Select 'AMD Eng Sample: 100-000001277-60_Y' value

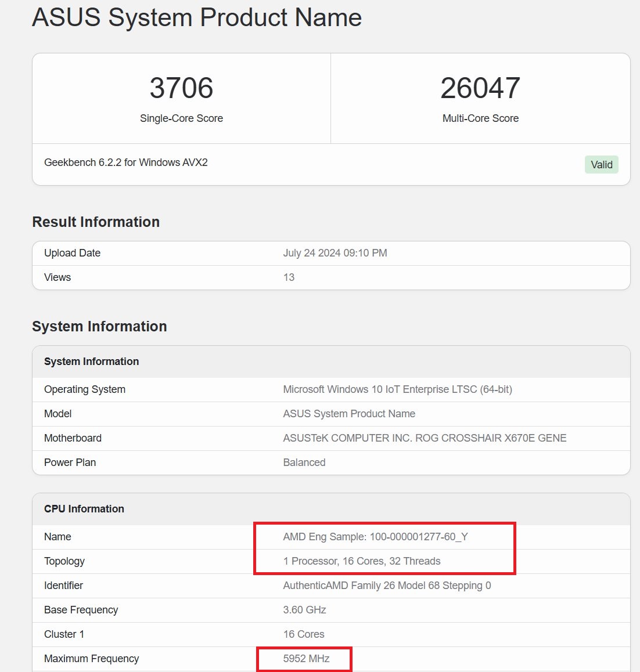[x=375, y=537]
